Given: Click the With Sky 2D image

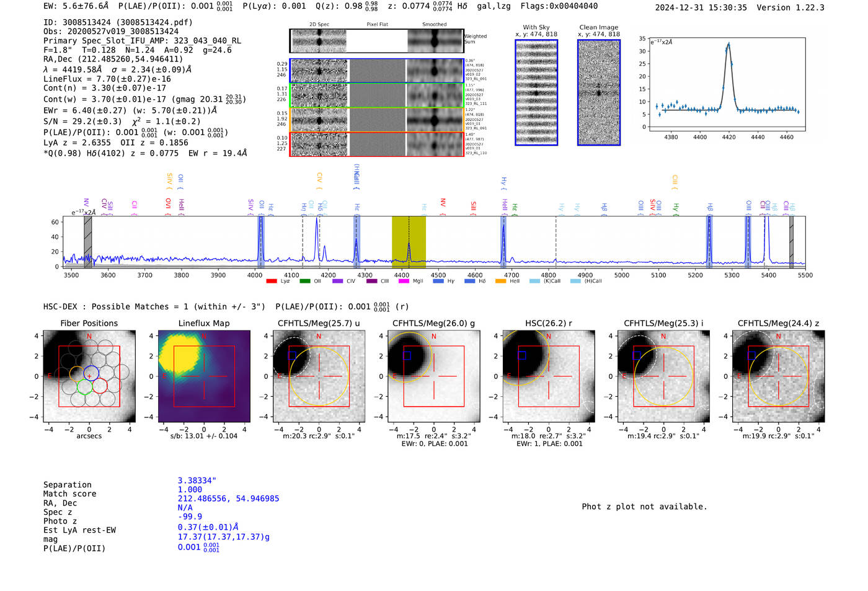Looking at the screenshot, I should click(536, 92).
